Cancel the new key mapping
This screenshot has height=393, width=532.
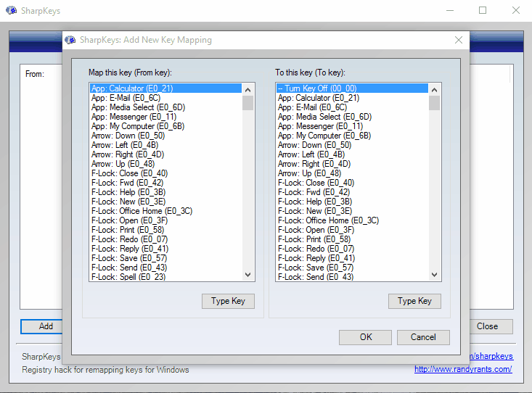(x=423, y=337)
